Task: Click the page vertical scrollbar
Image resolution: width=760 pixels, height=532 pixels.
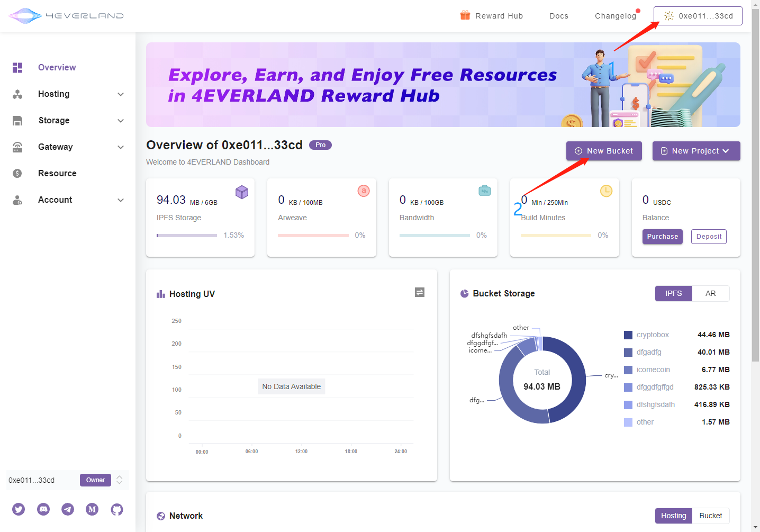Action: point(755,185)
